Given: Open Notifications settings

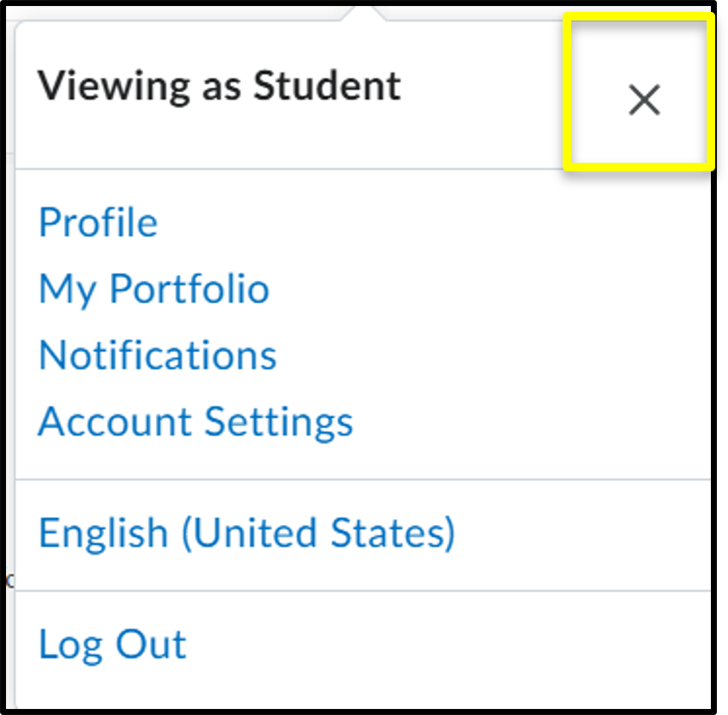Looking at the screenshot, I should pyautogui.click(x=158, y=355).
